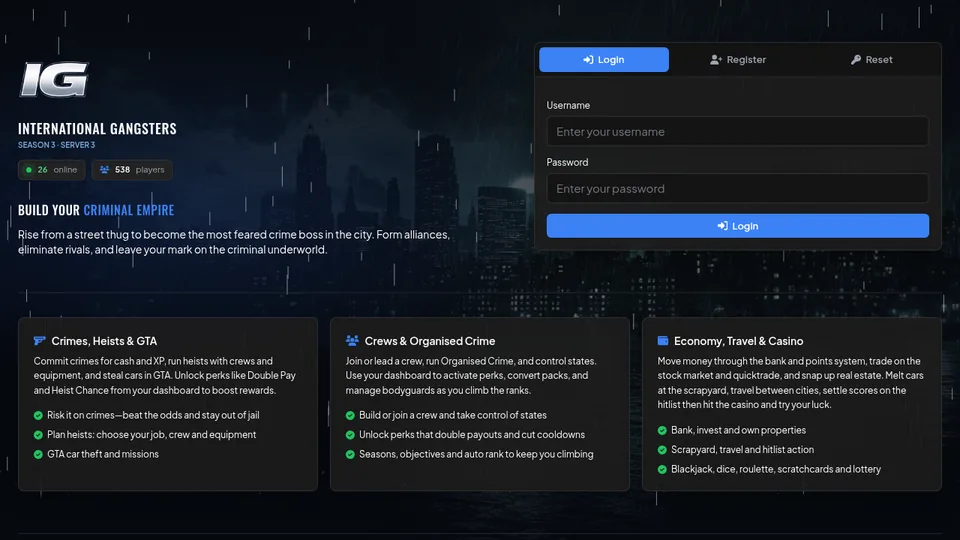Click the IG logo
The width and height of the screenshot is (960, 540).
[54, 80]
